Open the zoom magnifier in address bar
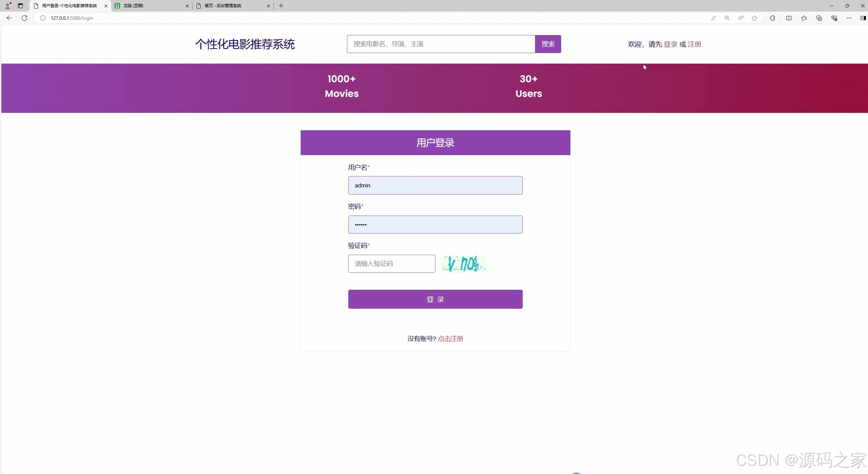The width and height of the screenshot is (868, 474). 727,18
